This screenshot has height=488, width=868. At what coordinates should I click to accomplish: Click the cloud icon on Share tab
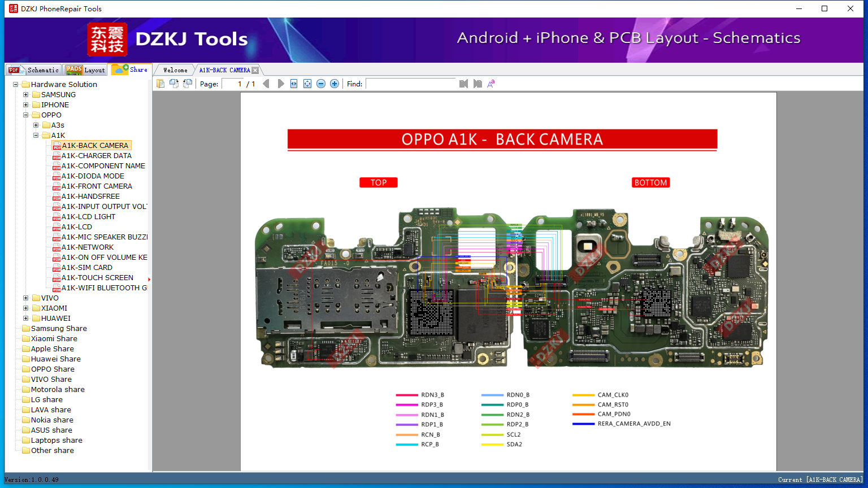tap(120, 69)
